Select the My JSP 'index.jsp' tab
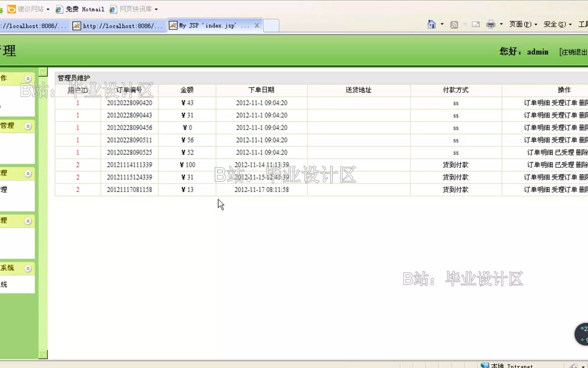Screen dimensions: 588x368 coord(209,26)
